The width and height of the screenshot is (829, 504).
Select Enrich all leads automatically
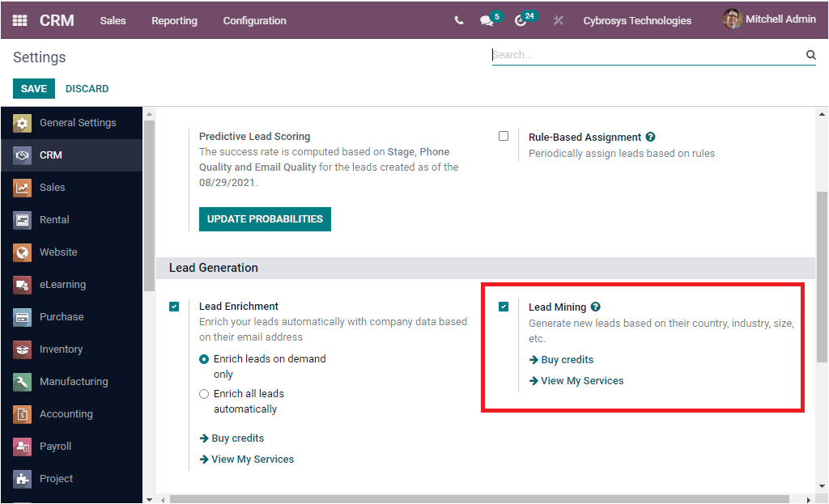coord(203,394)
